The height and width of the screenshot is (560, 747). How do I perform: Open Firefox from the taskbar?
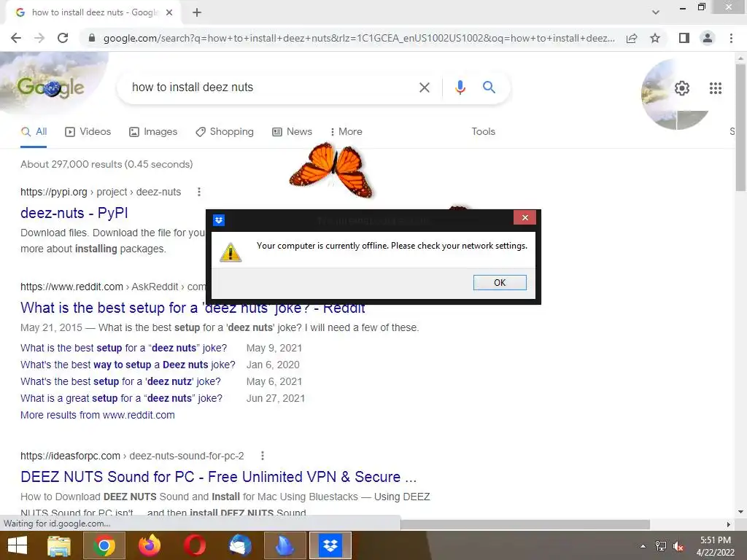point(149,545)
